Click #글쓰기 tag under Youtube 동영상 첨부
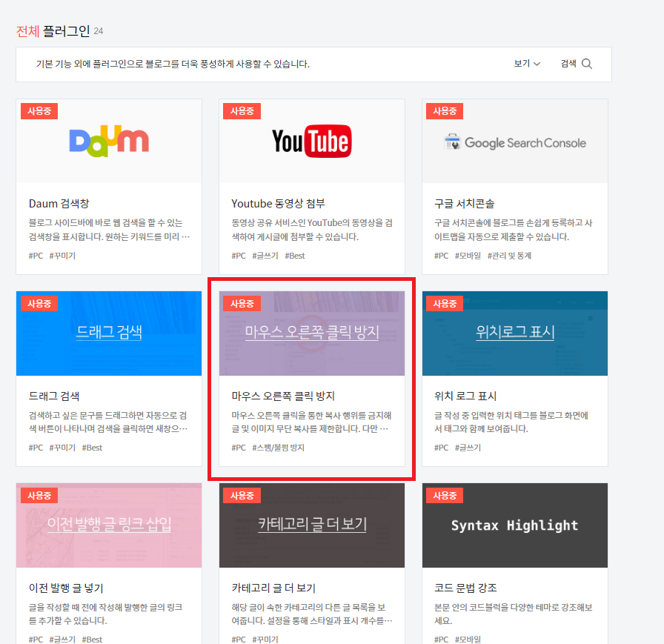 point(265,256)
